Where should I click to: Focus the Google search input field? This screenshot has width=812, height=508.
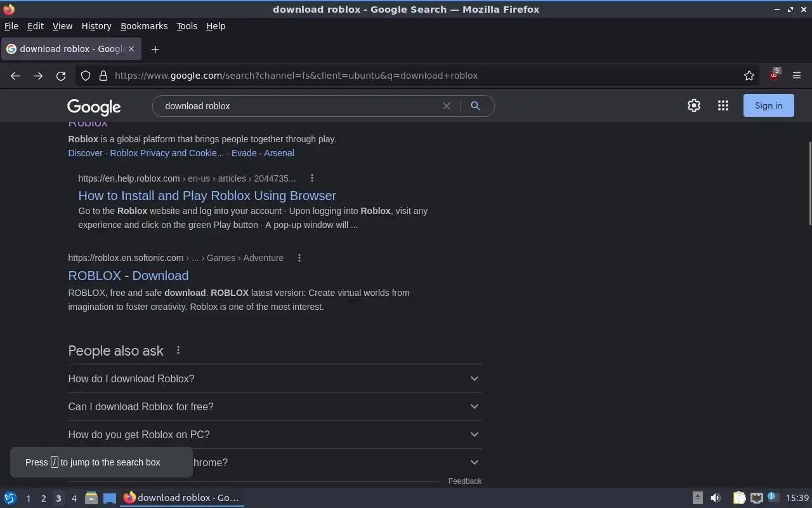[x=301, y=106]
